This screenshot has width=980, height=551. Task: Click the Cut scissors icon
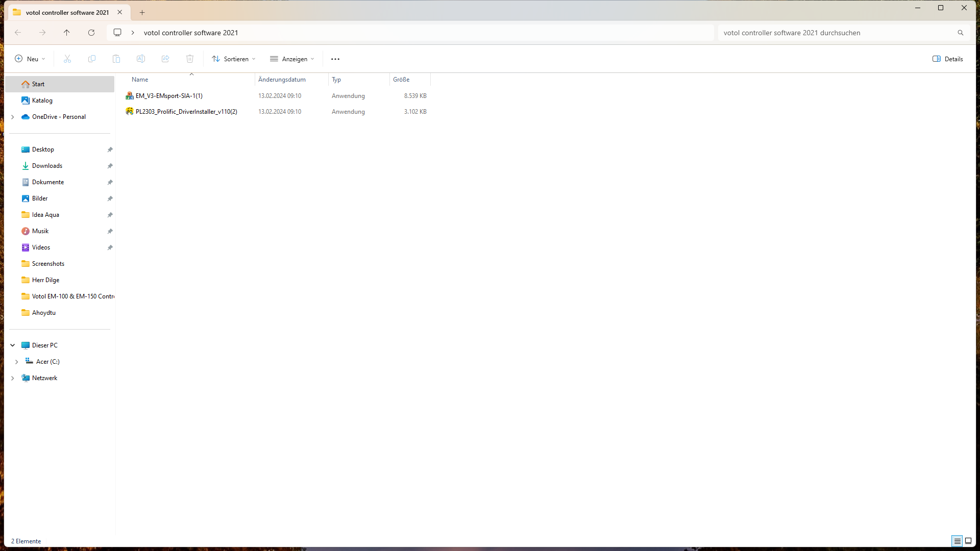[x=67, y=59]
